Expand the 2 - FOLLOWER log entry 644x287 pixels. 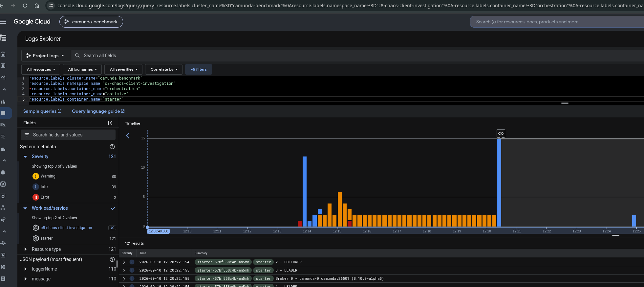click(124, 262)
